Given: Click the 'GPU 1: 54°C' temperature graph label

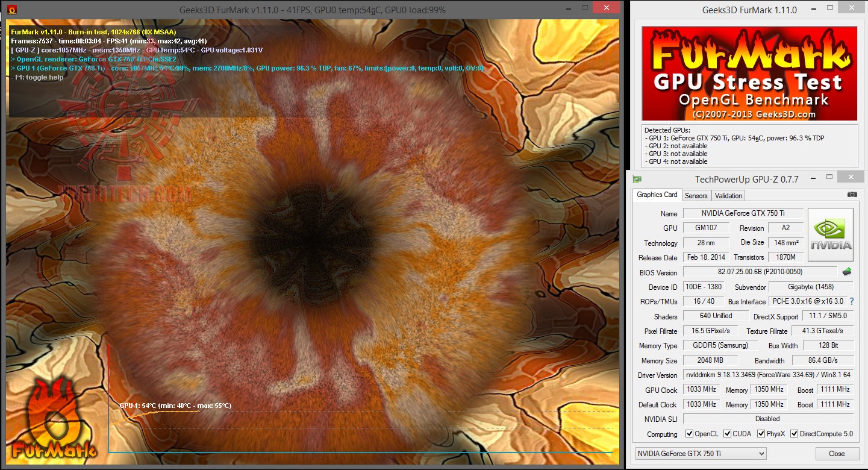Looking at the screenshot, I should [x=175, y=406].
